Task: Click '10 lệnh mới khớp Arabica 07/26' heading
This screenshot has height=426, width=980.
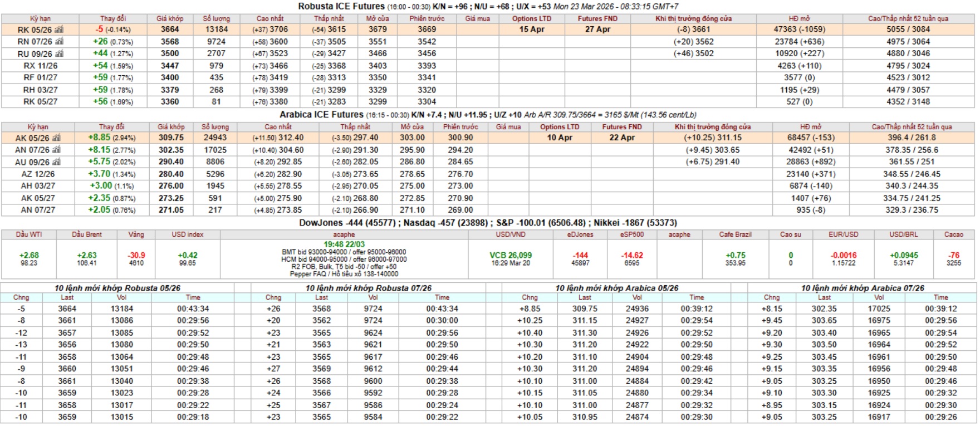Action: pyautogui.click(x=862, y=288)
